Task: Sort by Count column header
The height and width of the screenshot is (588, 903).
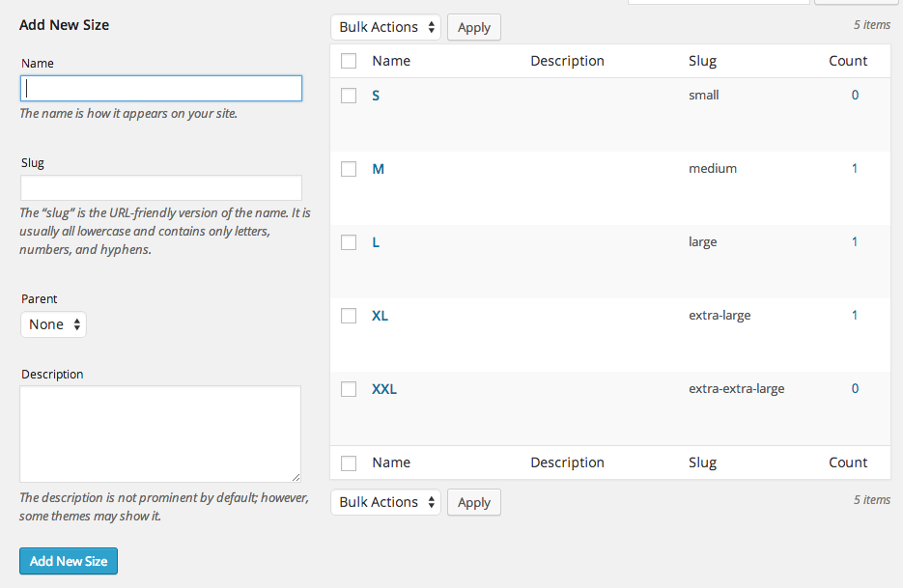Action: click(x=848, y=61)
